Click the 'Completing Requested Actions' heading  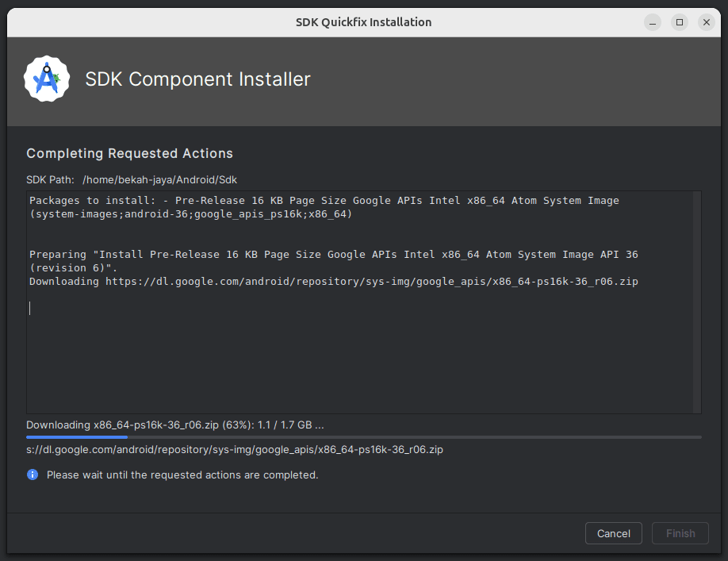(129, 153)
